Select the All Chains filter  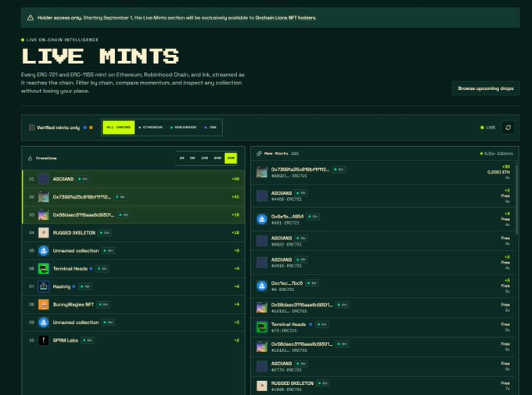coord(118,127)
